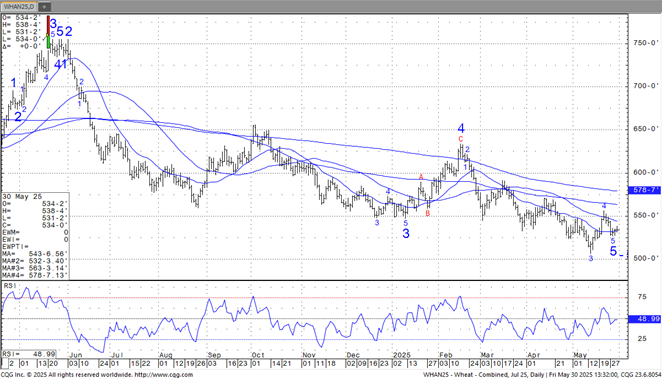Click the 700-0 price axis label

coord(645,86)
